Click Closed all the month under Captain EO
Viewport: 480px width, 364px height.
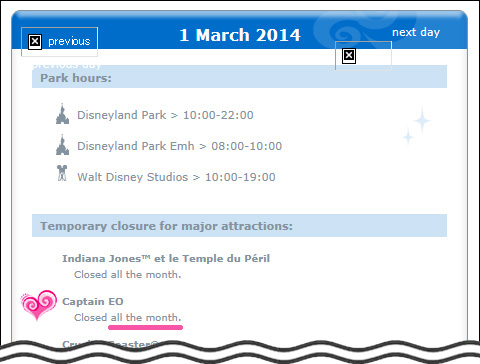tap(128, 318)
